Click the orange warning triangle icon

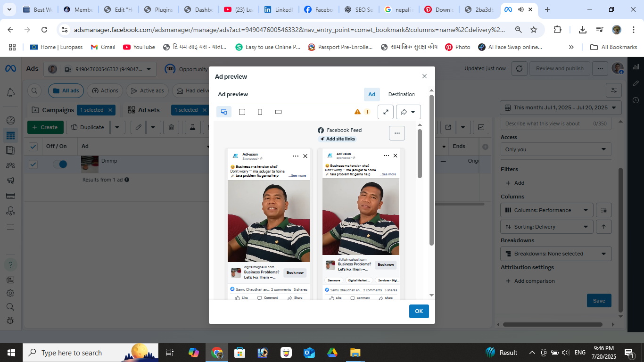tap(357, 112)
